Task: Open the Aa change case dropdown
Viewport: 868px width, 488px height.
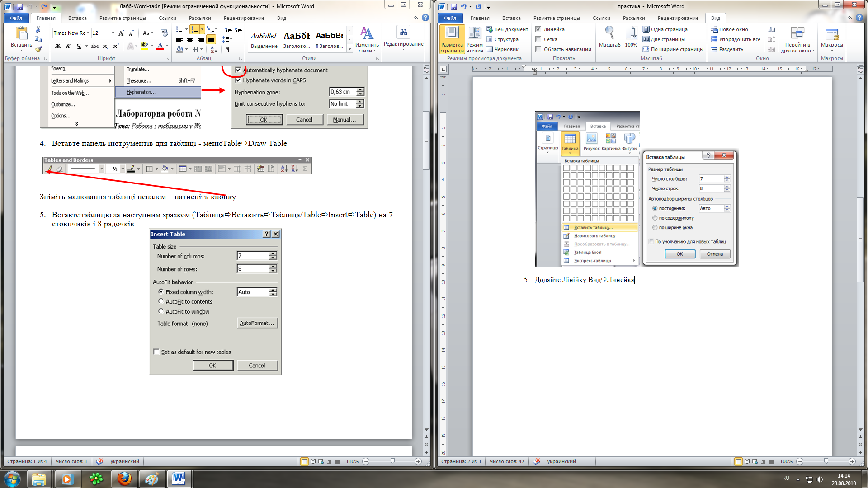Action: pos(147,33)
